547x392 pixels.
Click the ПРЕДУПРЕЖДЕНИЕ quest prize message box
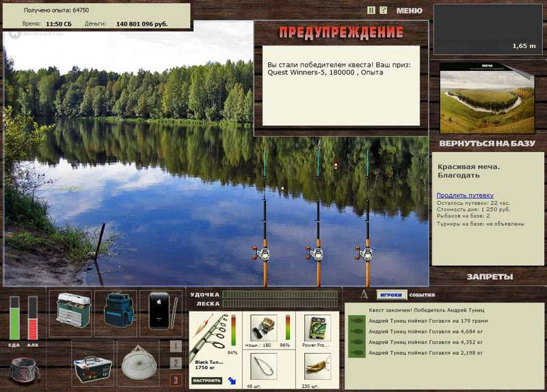point(341,86)
